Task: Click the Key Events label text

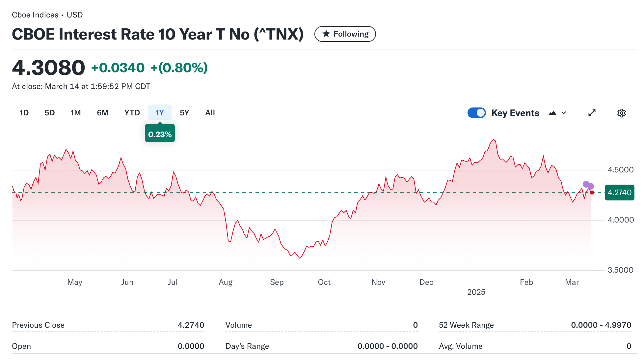Action: click(x=515, y=113)
